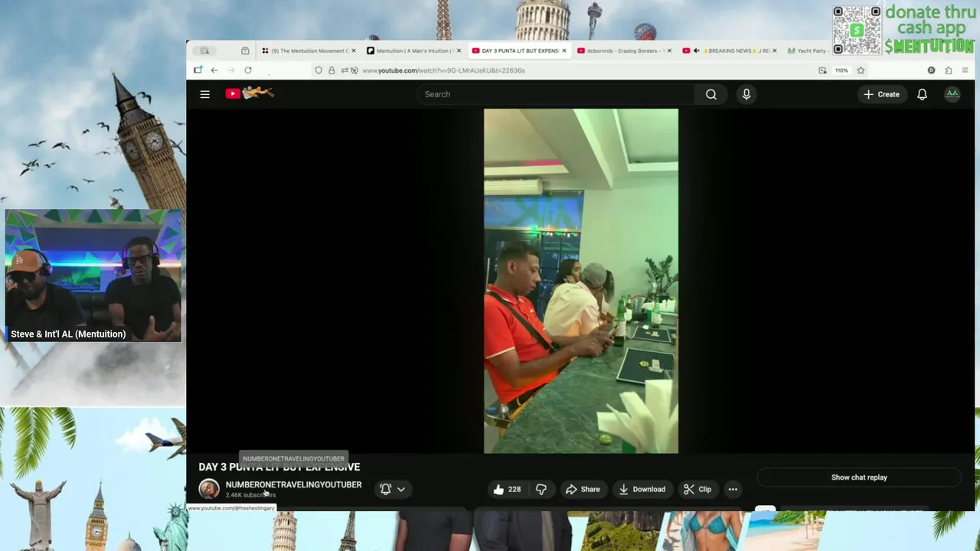The image size is (980, 551).
Task: Expand notification bell dropdown chevron
Action: [x=400, y=490]
